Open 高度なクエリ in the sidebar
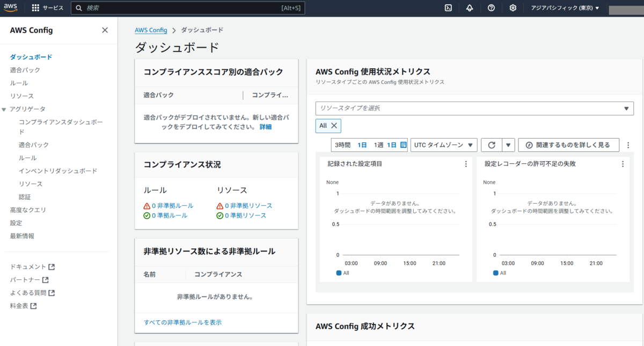This screenshot has width=644, height=346. (x=28, y=210)
